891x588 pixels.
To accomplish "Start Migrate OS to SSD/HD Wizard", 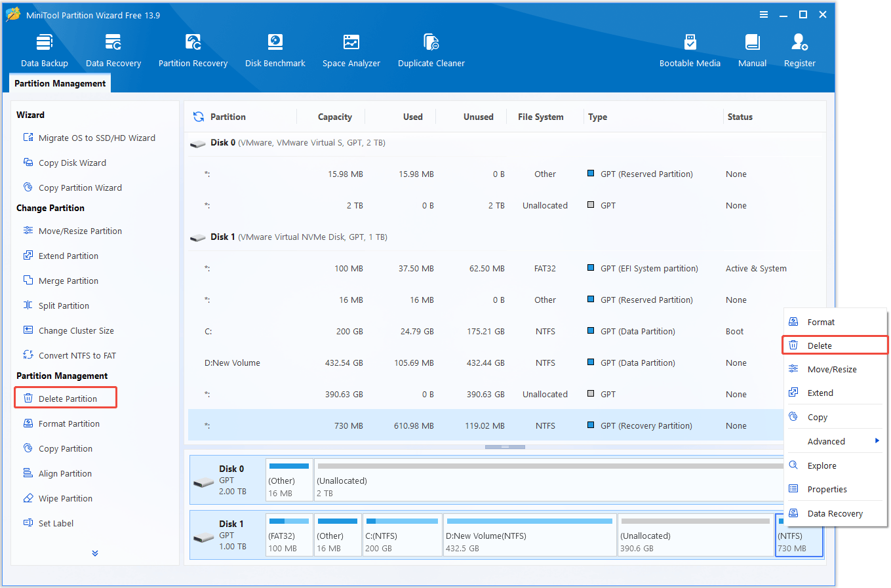I will 90,138.
